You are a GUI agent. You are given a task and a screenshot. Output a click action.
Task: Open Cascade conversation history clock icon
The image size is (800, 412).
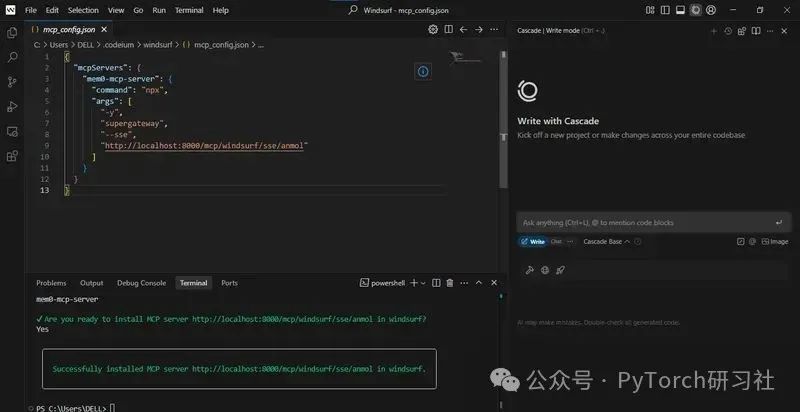point(728,31)
